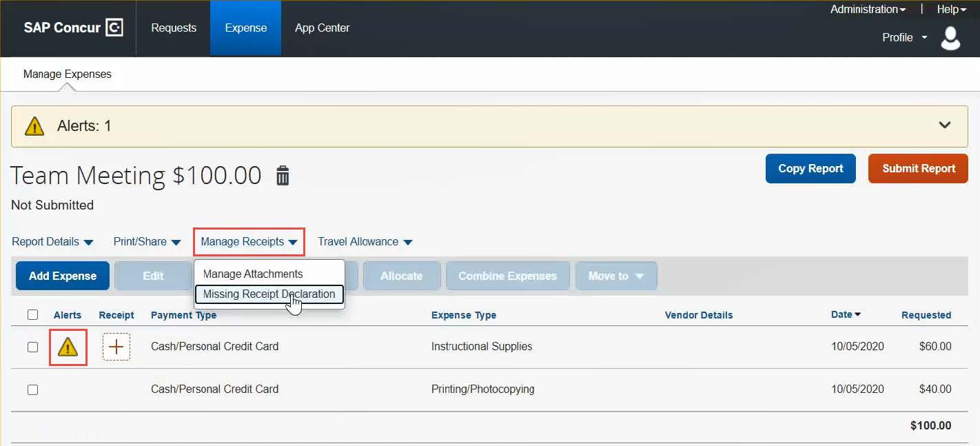The image size is (980, 446).
Task: Select Missing Receipt Declaration menu item
Action: point(269,294)
